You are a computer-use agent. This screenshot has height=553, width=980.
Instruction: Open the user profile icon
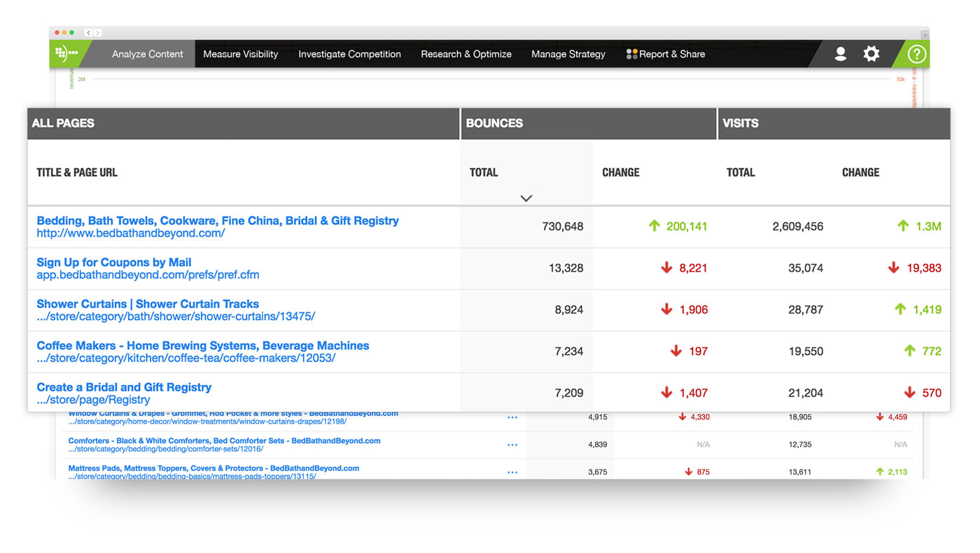coord(840,54)
